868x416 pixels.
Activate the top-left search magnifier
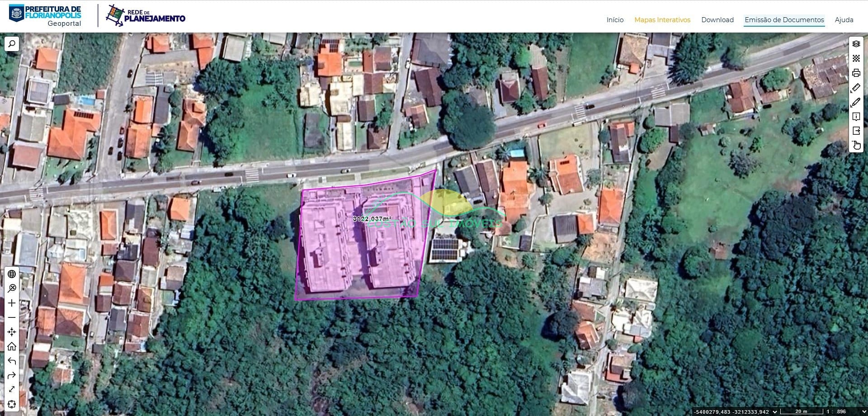click(x=11, y=43)
